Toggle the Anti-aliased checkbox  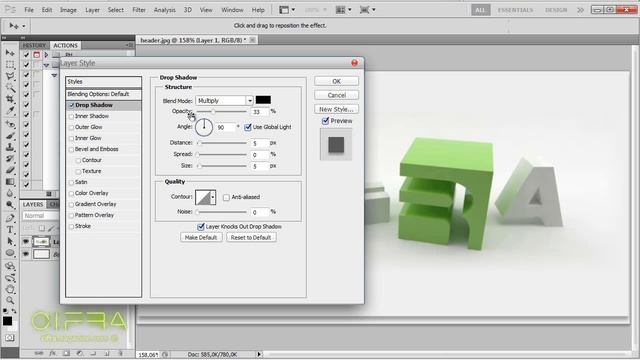click(226, 197)
